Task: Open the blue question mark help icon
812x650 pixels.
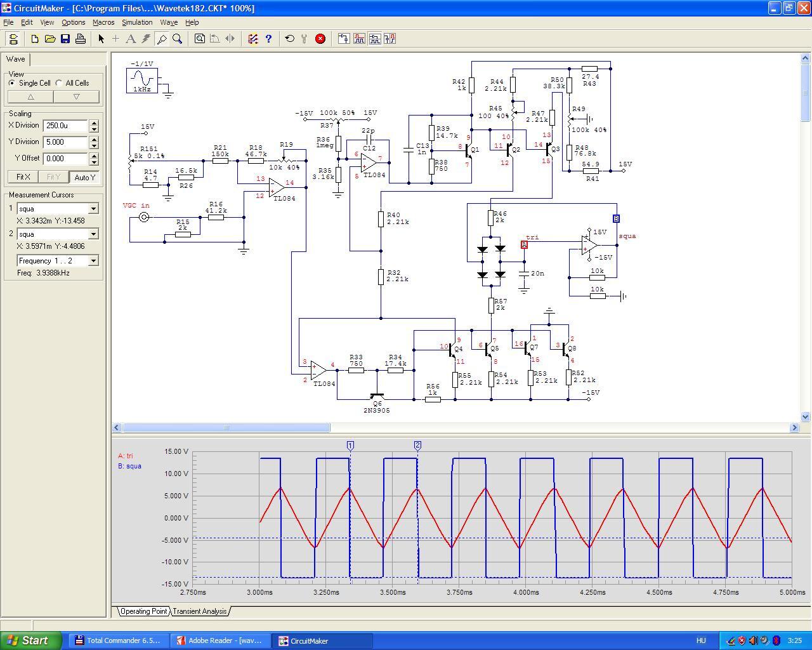Action: (x=268, y=39)
